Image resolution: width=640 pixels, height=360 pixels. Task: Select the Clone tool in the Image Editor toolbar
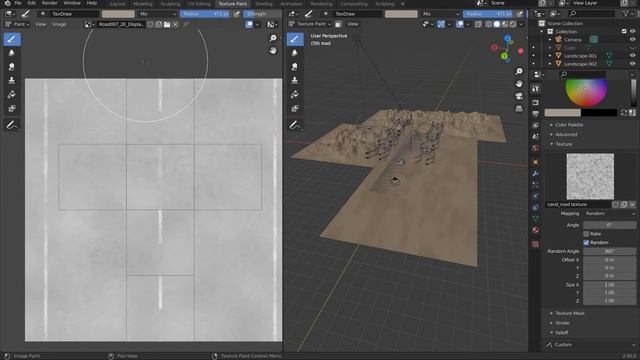coord(12,81)
